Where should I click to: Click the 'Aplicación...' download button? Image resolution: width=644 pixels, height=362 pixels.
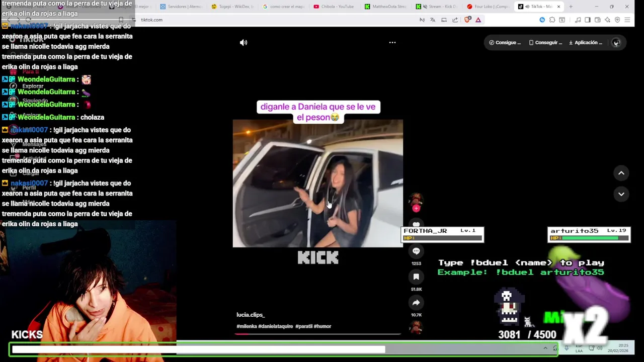tap(586, 43)
